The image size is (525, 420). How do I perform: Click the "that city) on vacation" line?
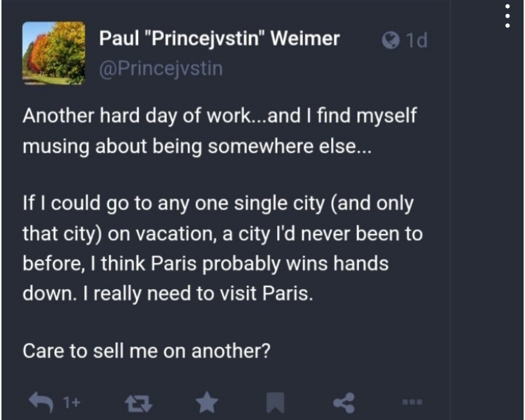pyautogui.click(x=222, y=234)
